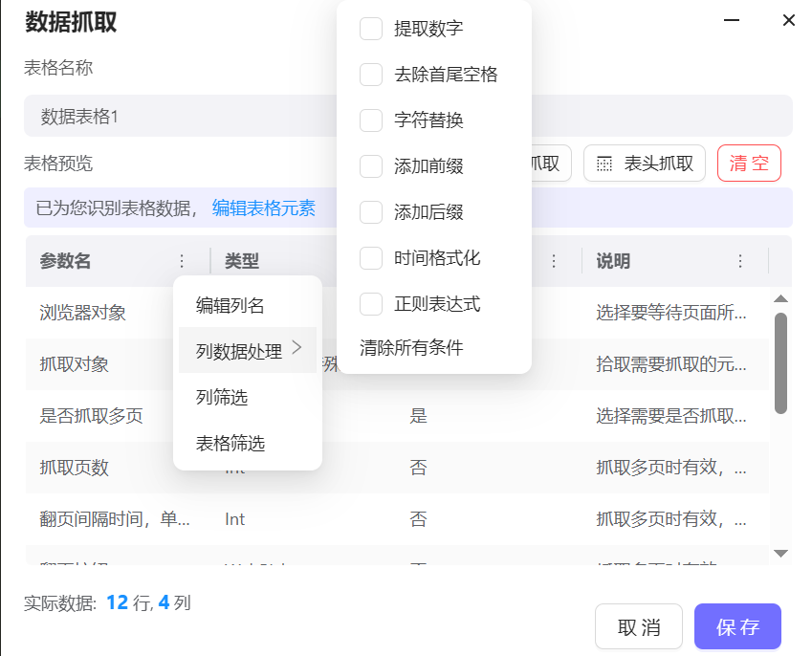Click the 表头抓取 table icon button
The image size is (812, 656).
645,164
